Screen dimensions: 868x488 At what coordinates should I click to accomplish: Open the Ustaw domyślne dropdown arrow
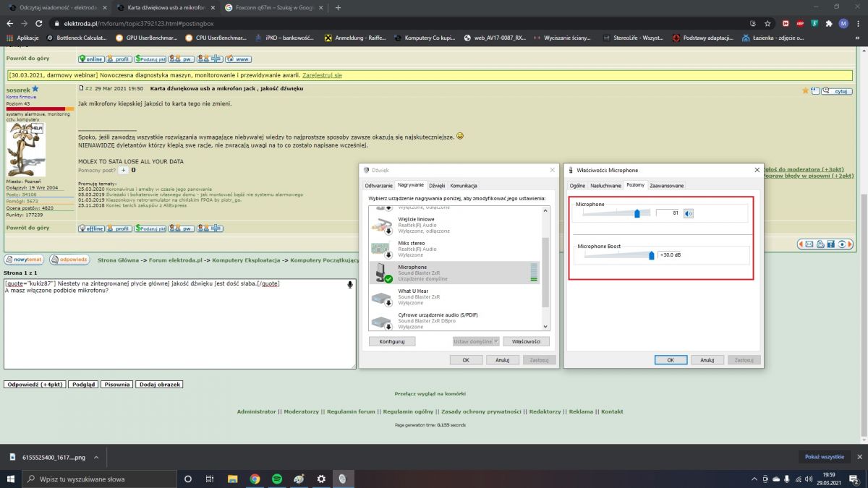(495, 341)
